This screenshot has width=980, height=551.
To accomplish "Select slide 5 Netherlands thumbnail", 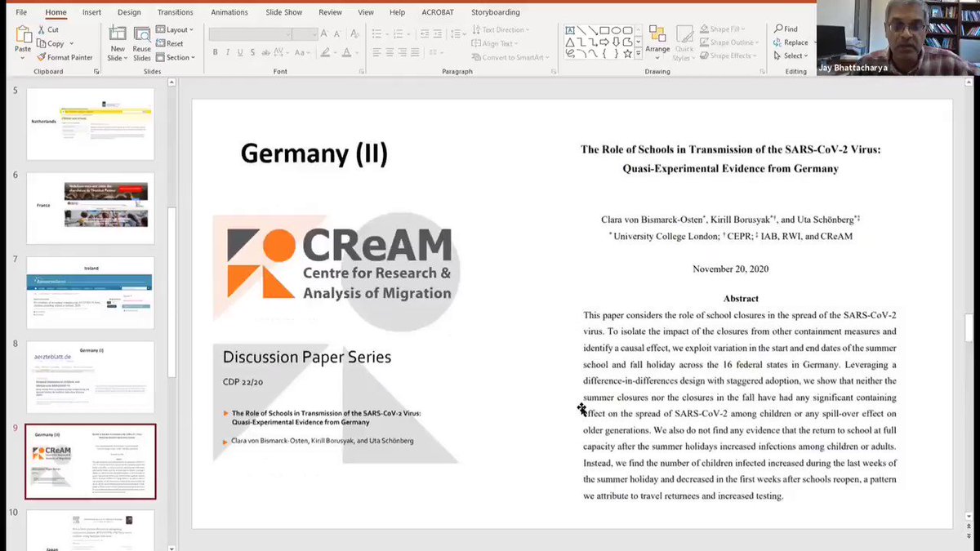I will (x=91, y=123).
